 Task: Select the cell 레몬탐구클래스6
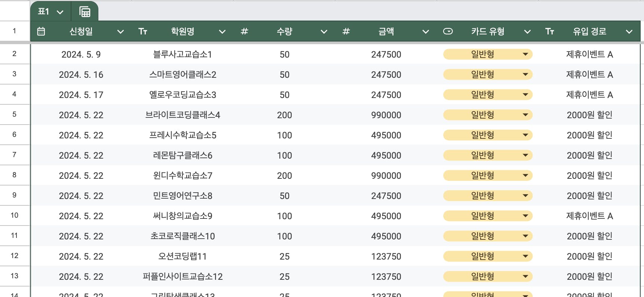(183, 156)
